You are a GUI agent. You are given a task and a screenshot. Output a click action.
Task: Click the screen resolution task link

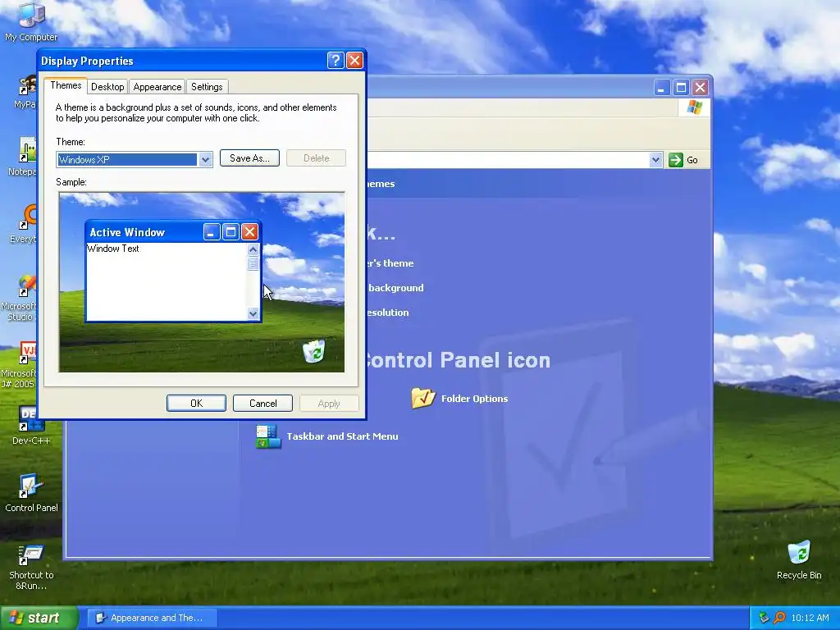(x=388, y=313)
